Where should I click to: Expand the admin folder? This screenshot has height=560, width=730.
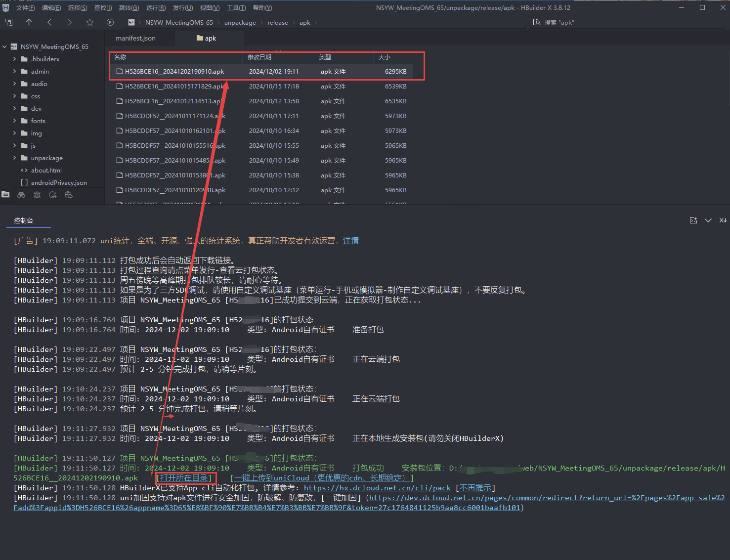click(x=14, y=71)
